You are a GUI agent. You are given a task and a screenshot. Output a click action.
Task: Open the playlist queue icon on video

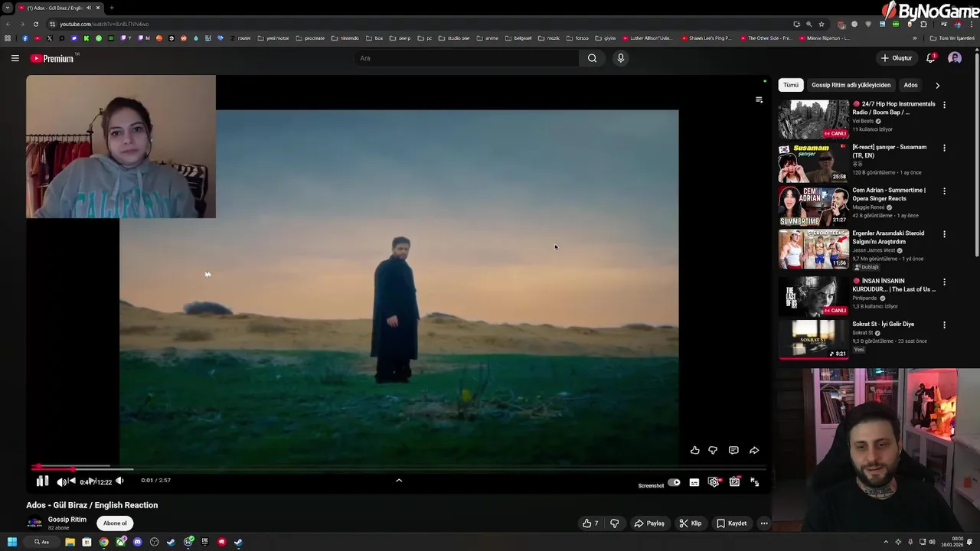click(x=759, y=99)
